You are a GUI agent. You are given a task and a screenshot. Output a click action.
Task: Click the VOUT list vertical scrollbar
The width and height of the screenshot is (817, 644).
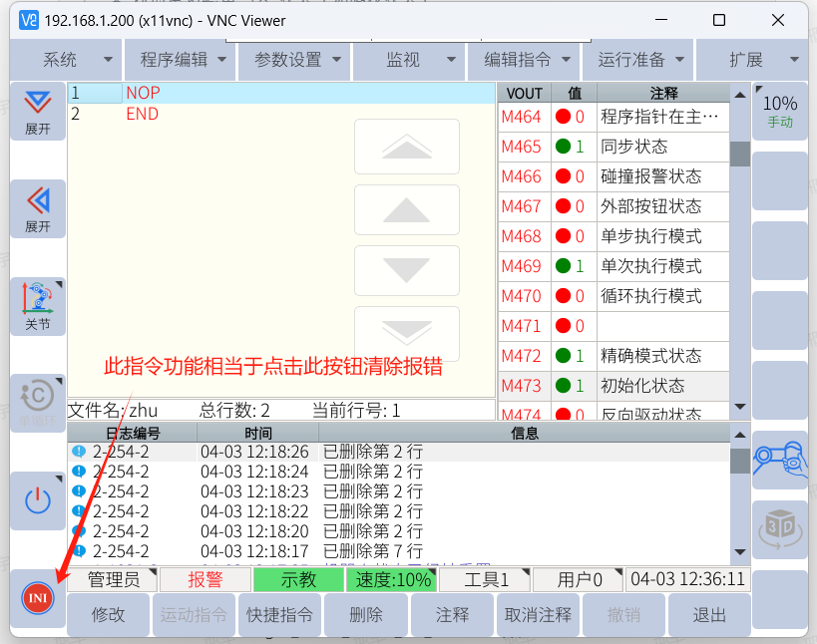(x=739, y=249)
